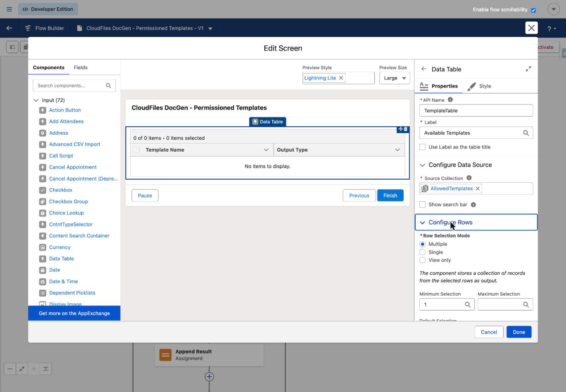The image size is (566, 392).
Task: Select the Checkbox Group component
Action: [68, 201]
